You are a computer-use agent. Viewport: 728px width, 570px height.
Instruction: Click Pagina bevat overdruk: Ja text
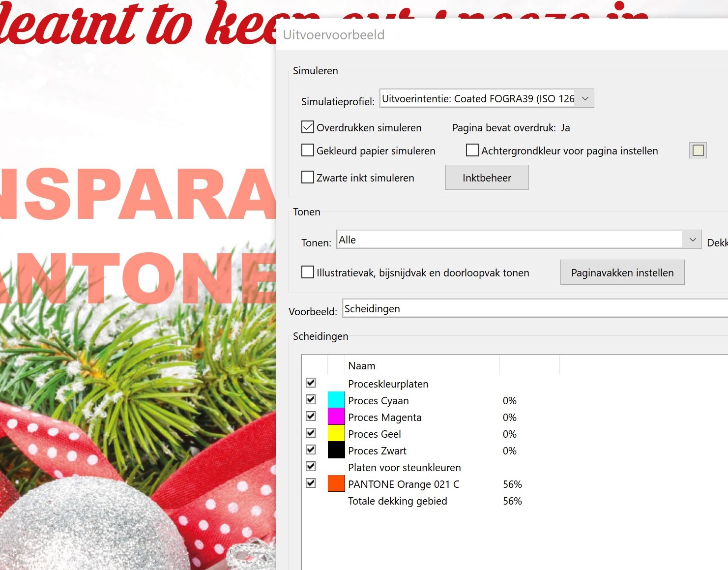[511, 128]
